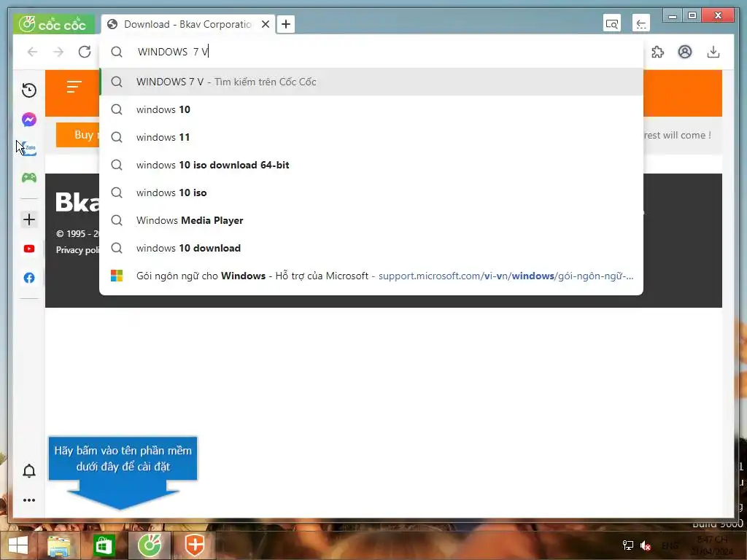Close the Download - Bkav Corporation tab

[266, 24]
